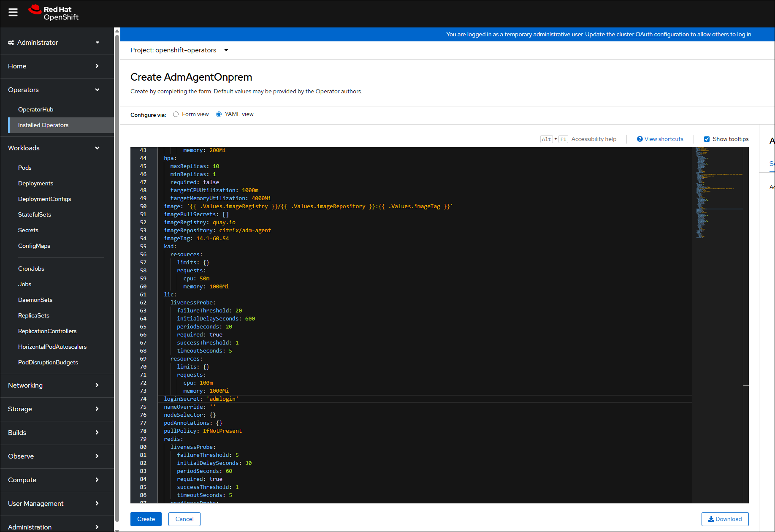775x532 pixels.
Task: Open the Installed Operators page
Action: (x=43, y=125)
